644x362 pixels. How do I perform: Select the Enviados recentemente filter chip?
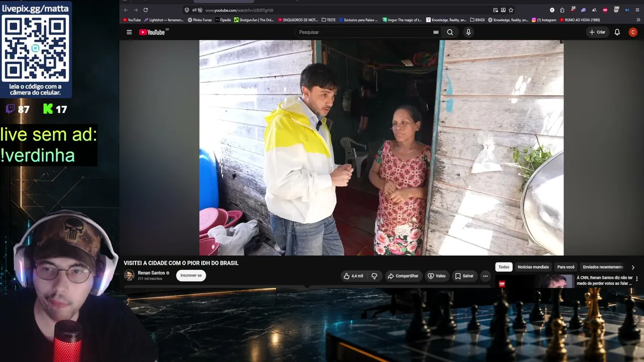603,267
